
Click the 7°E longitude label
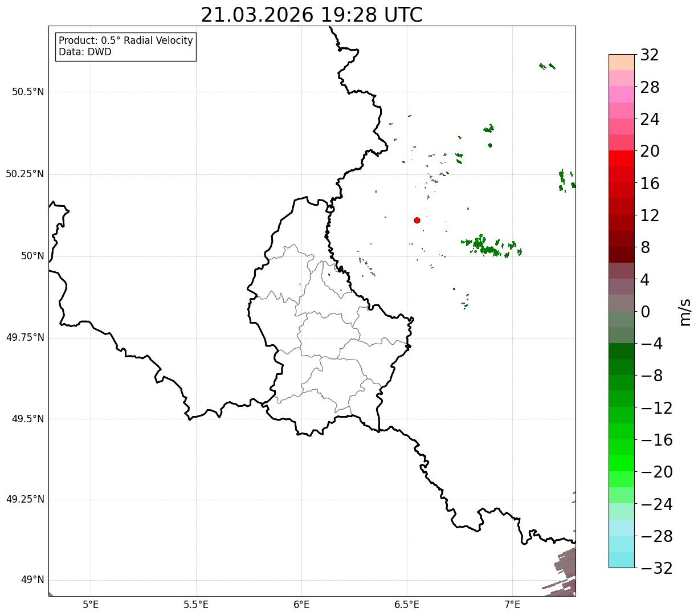(512, 605)
